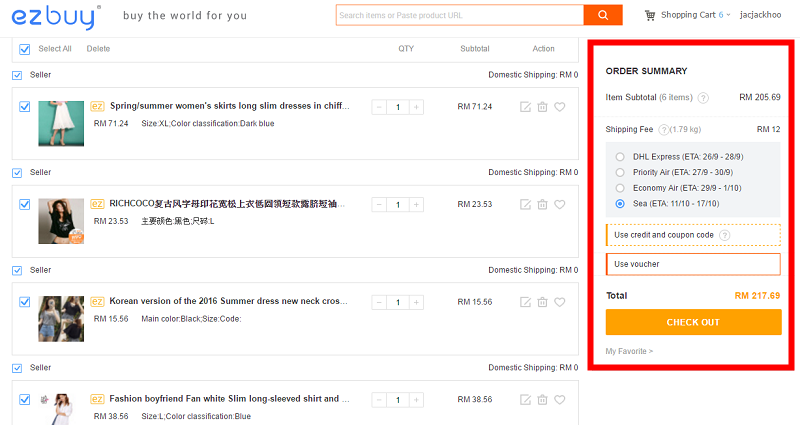Screen dimensions: 800x425
Task: Uncheck Seller checkbox above Fashion boyfriend shirt
Action: [x=17, y=368]
